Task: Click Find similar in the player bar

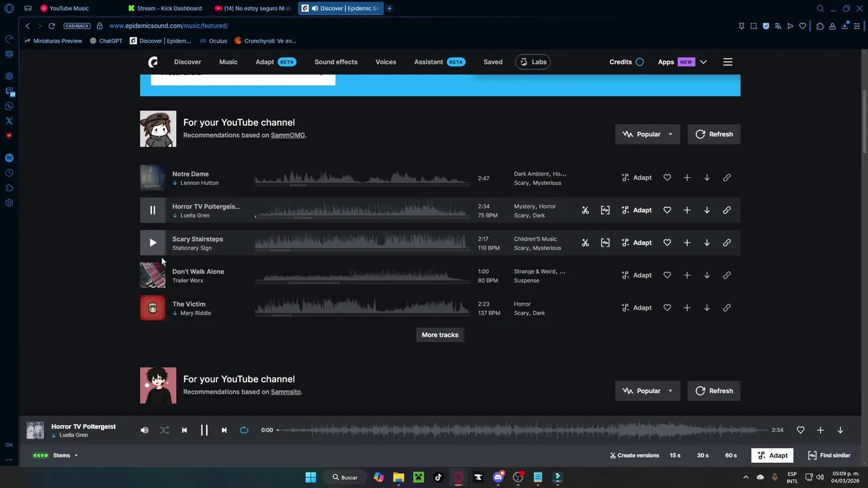Action: 829,455
